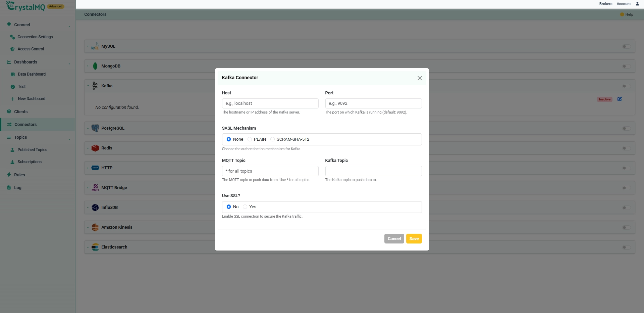644x313 pixels.
Task: Click the MySQL connector logo icon
Action: 95,46
